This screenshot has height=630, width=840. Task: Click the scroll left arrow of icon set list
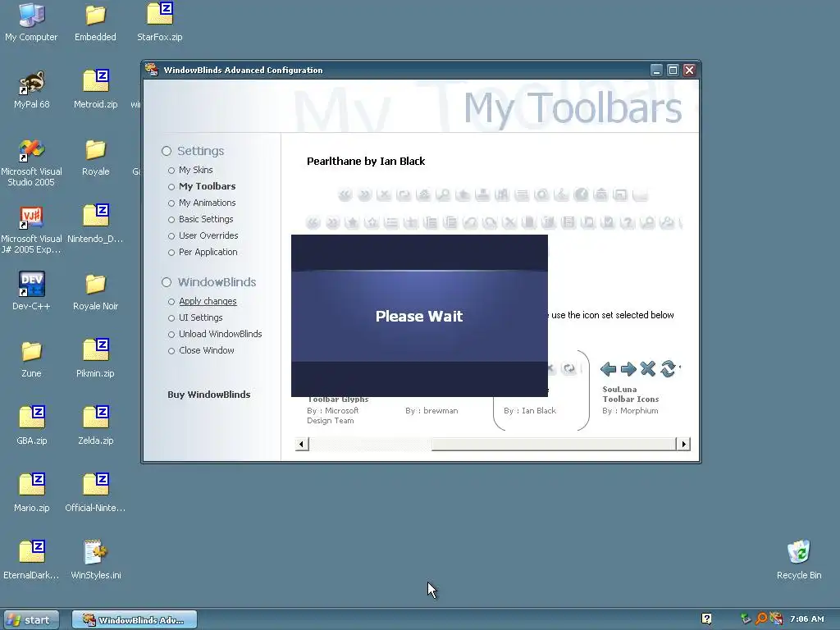click(x=302, y=444)
